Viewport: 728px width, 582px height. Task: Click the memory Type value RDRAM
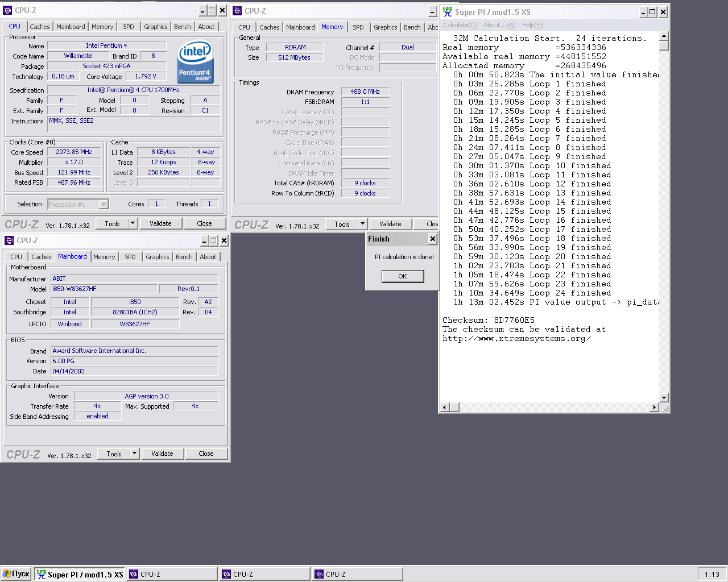tap(295, 47)
